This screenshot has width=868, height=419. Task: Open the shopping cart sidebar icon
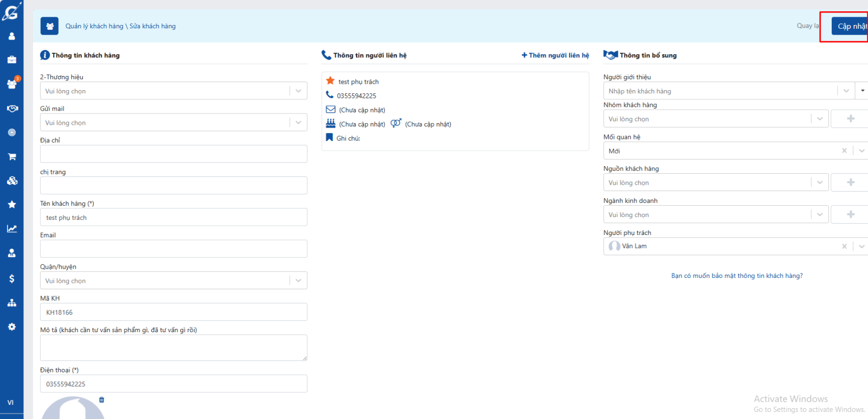11,157
